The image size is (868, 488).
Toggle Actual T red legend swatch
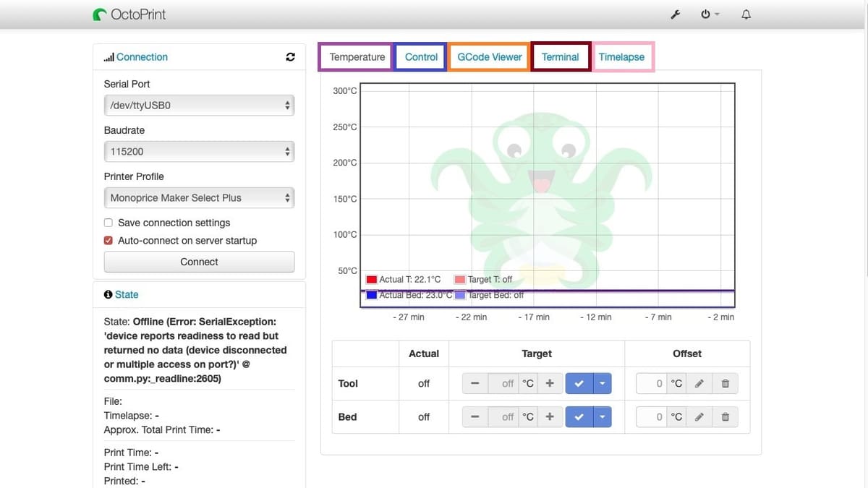[372, 280]
